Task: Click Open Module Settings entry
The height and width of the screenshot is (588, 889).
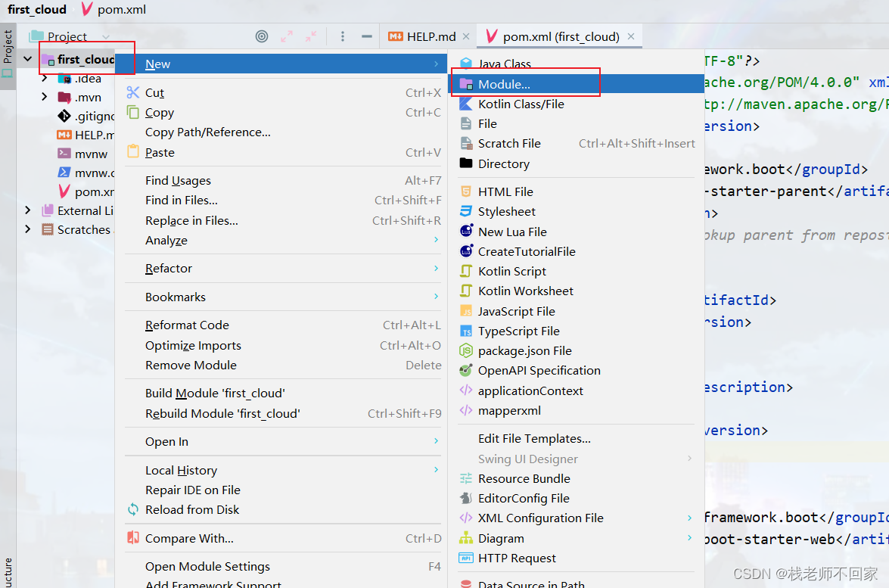Action: point(283,567)
